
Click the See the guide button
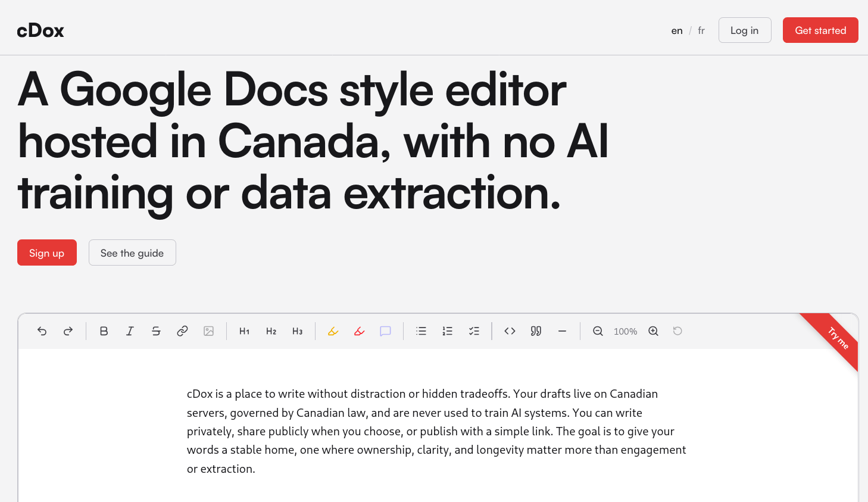pyautogui.click(x=132, y=253)
